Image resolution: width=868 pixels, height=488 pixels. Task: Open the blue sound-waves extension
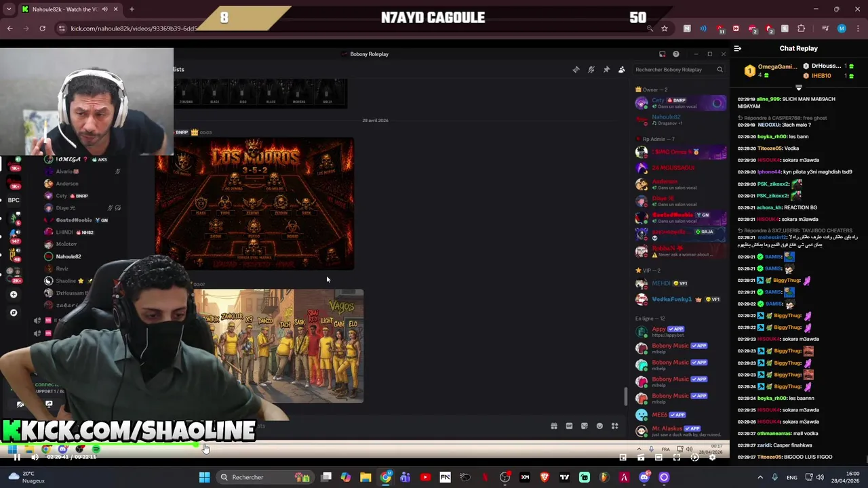coord(703,28)
